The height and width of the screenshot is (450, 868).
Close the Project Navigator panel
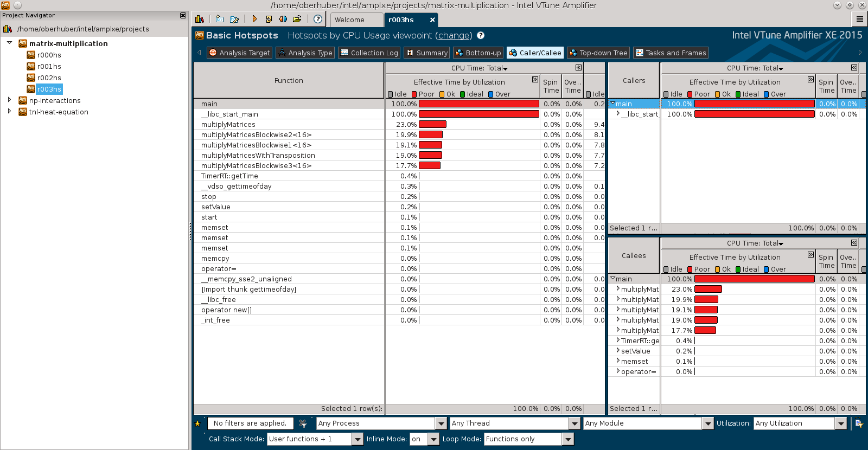(183, 15)
